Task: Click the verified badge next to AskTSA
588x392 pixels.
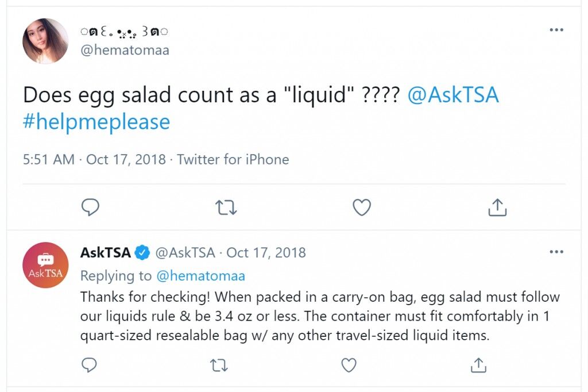Action: coord(142,252)
